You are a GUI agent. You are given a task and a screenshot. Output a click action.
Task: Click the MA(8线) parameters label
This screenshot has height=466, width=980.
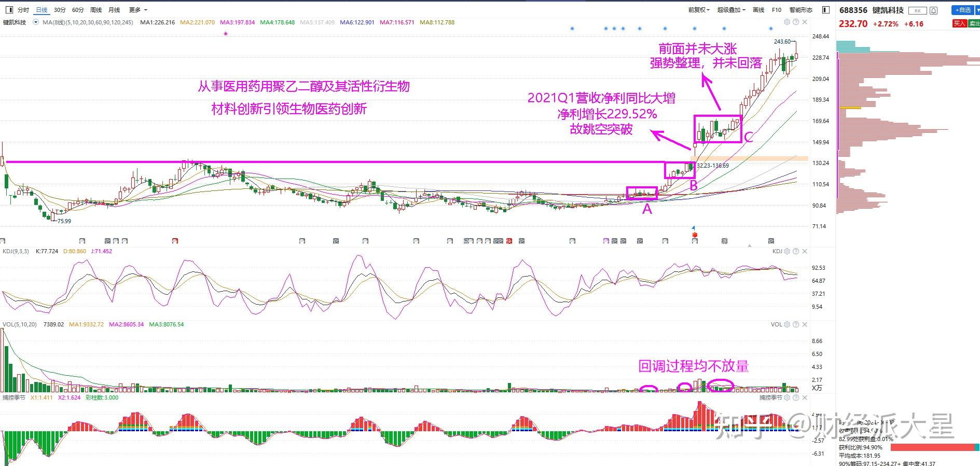point(88,22)
